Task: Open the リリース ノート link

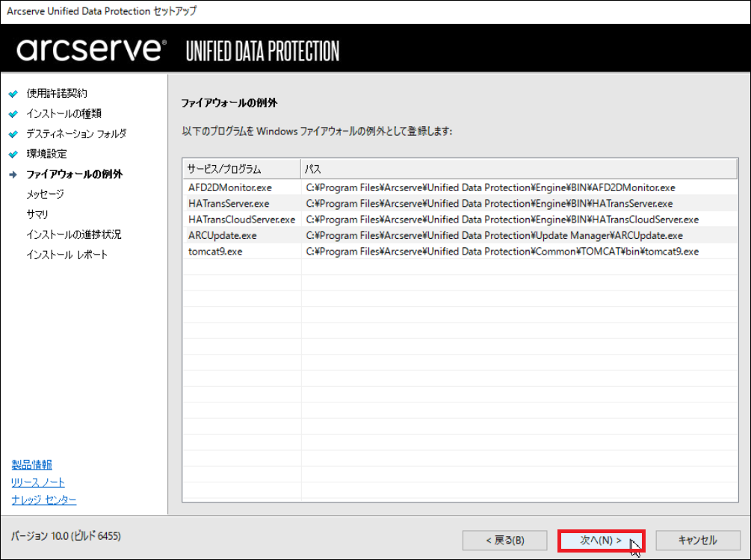Action: tap(38, 482)
